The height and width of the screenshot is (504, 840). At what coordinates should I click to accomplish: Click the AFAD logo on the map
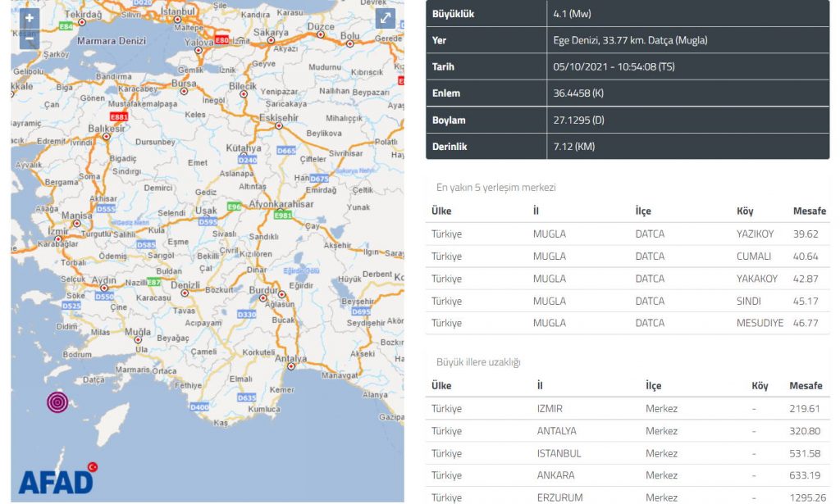tap(56, 480)
